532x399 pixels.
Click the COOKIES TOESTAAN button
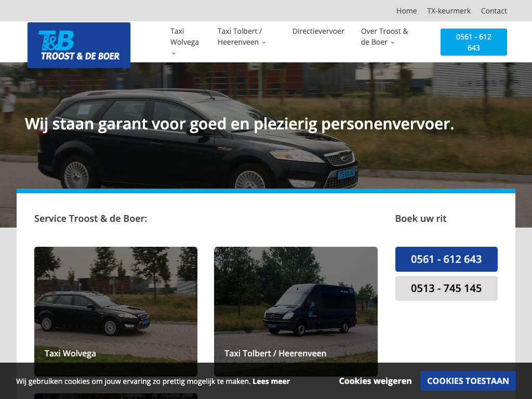[468, 381]
